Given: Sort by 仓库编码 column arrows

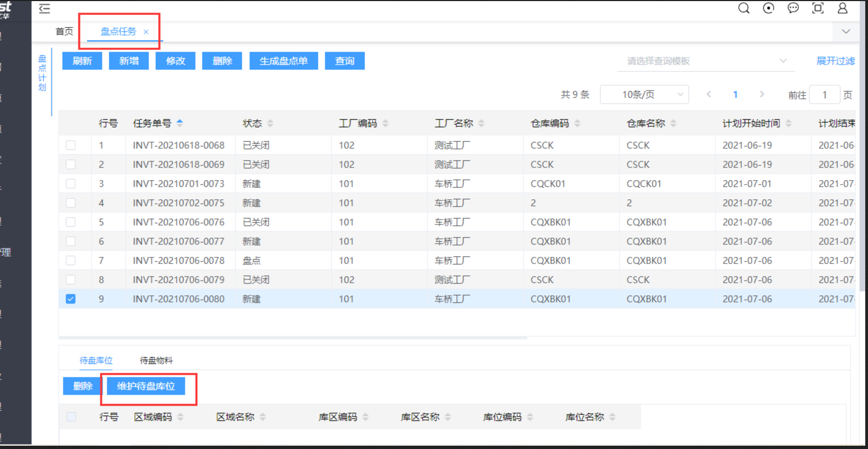Looking at the screenshot, I should [x=577, y=123].
